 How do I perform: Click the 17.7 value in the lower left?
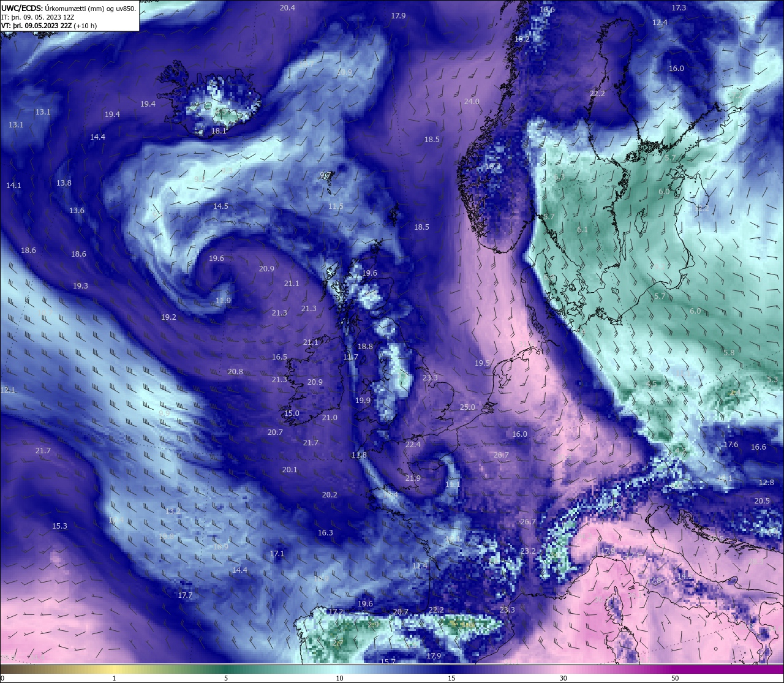coord(185,595)
